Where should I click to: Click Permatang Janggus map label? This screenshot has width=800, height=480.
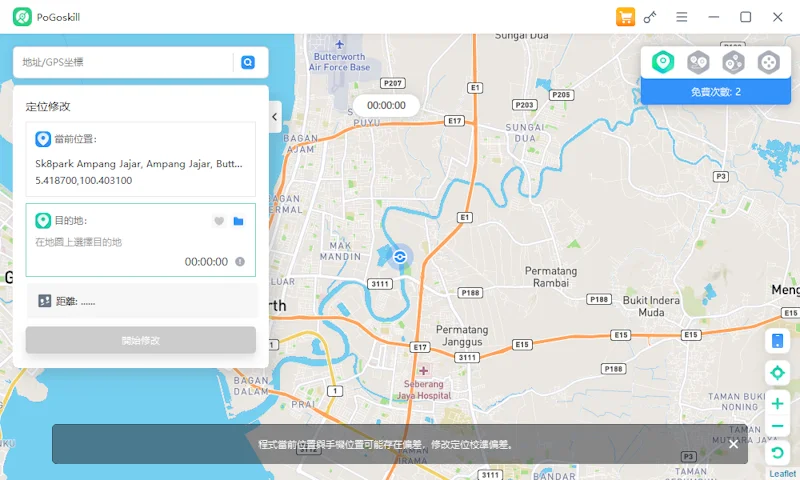pyautogui.click(x=462, y=336)
